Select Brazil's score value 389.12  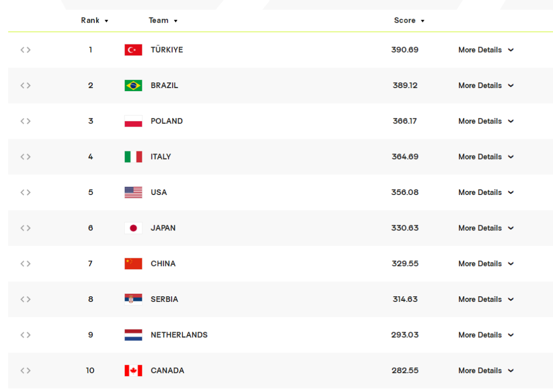click(x=405, y=85)
